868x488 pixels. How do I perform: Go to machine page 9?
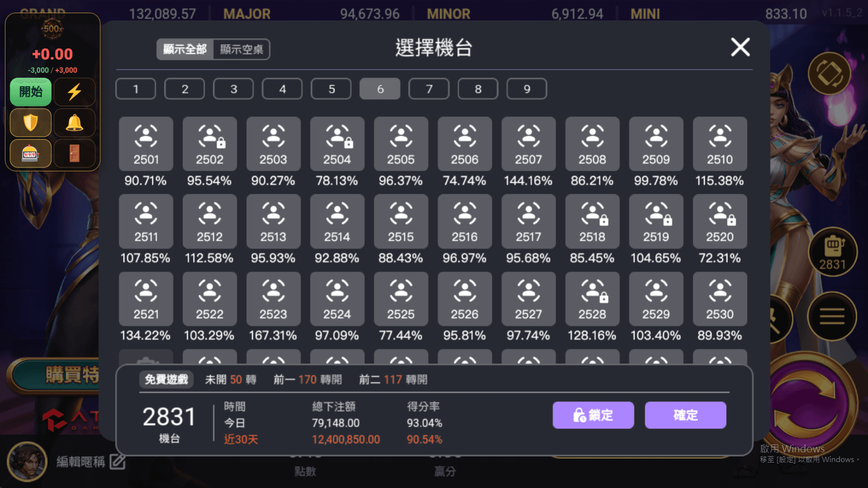point(527,89)
